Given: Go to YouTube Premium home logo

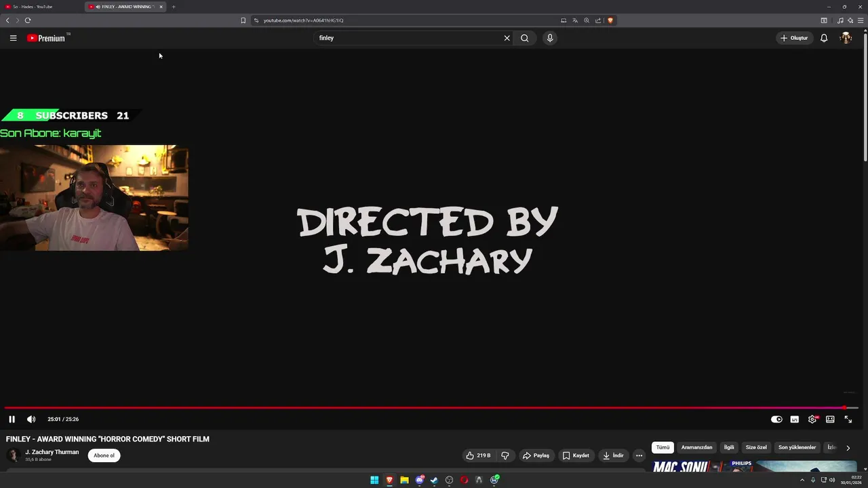Looking at the screenshot, I should pyautogui.click(x=46, y=38).
